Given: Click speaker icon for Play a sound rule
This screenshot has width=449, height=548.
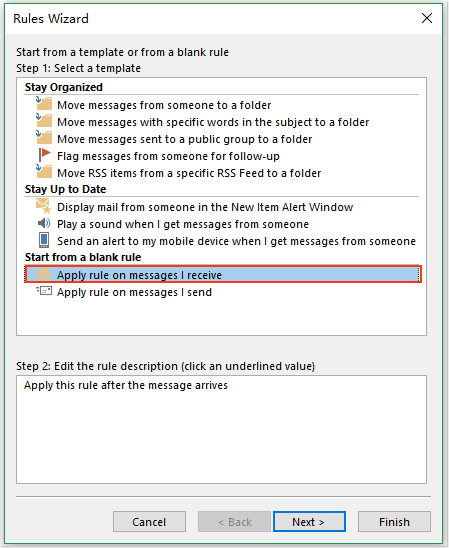Looking at the screenshot, I should pyautogui.click(x=44, y=223).
